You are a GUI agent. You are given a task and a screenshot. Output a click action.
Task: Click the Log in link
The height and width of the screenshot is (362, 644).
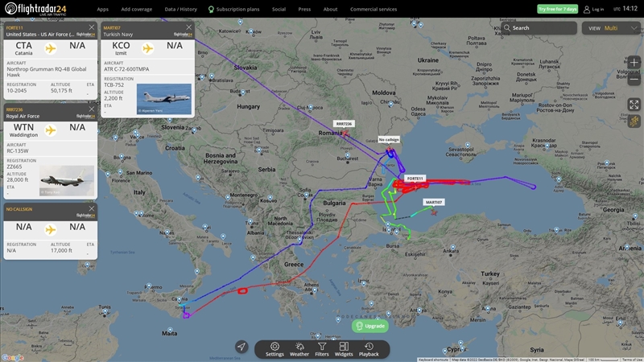tap(594, 9)
